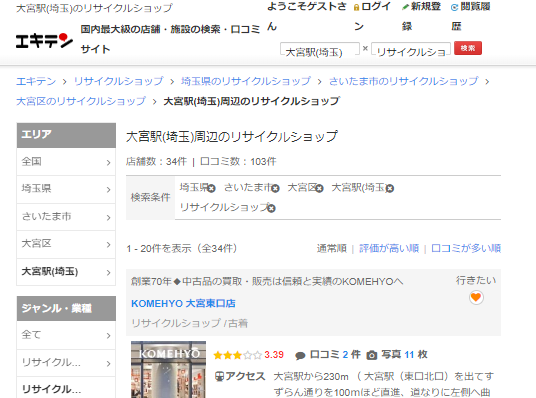Open 閲覧履歴 browsing history
The height and width of the screenshot is (398, 536).
(470, 16)
